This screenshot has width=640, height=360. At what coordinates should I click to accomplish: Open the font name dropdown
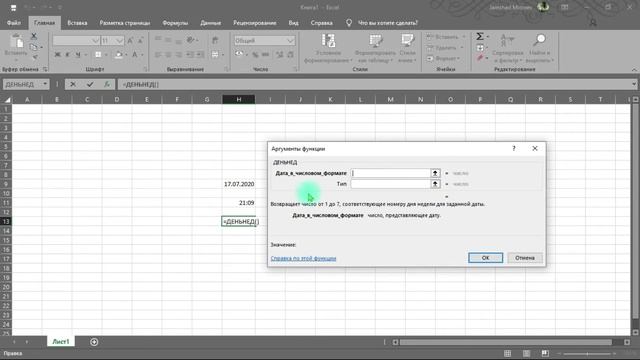pyautogui.click(x=95, y=40)
